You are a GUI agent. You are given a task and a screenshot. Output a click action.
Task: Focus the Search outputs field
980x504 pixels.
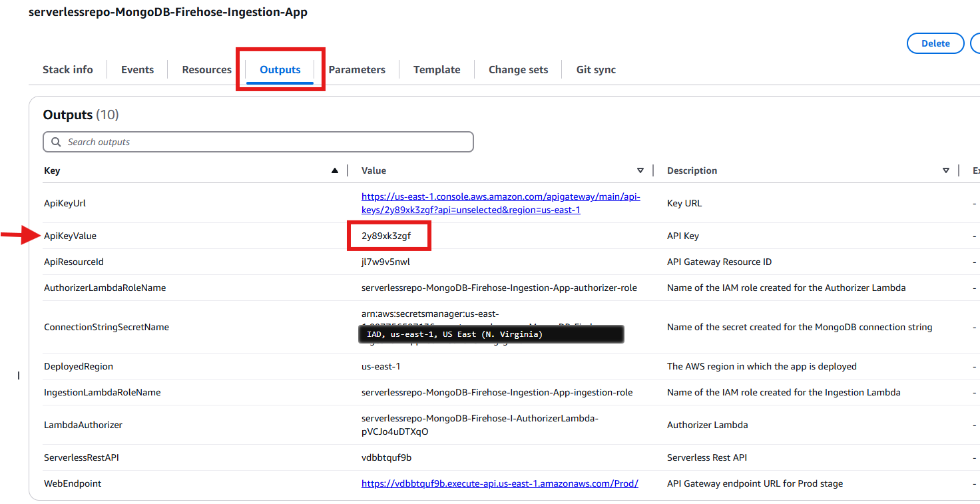point(258,142)
